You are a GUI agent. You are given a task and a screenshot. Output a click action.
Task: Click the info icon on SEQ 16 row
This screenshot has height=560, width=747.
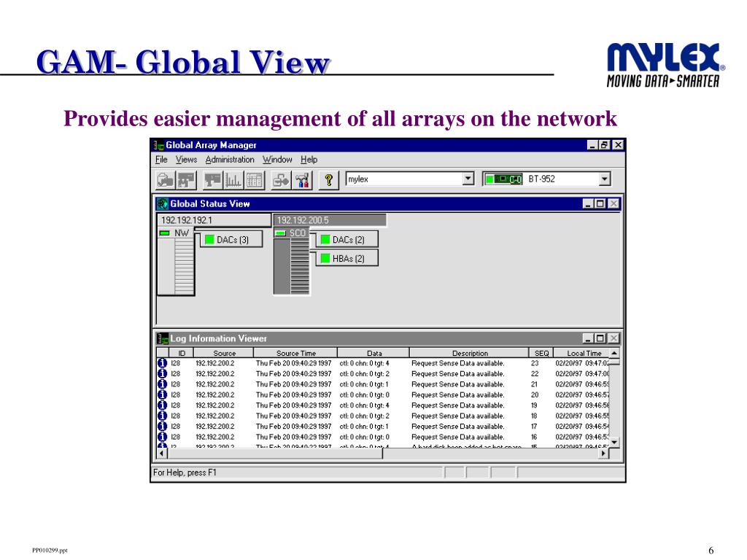point(163,436)
